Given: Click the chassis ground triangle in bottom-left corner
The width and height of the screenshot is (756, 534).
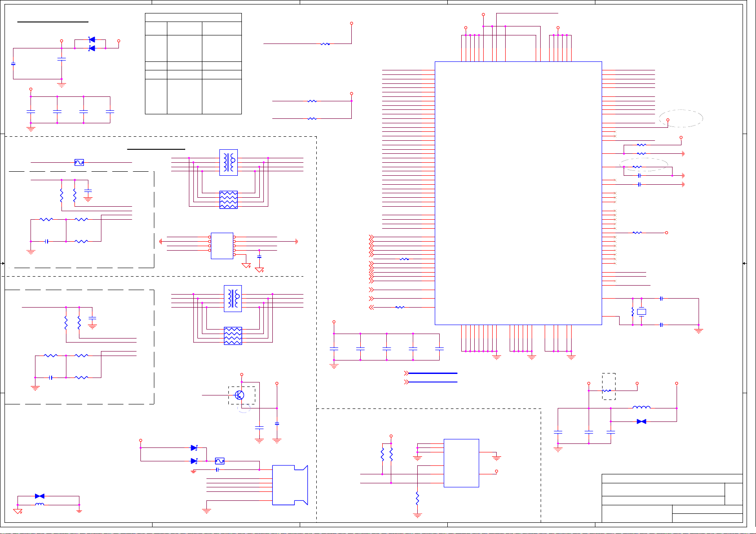Looking at the screenshot, I should [x=17, y=512].
